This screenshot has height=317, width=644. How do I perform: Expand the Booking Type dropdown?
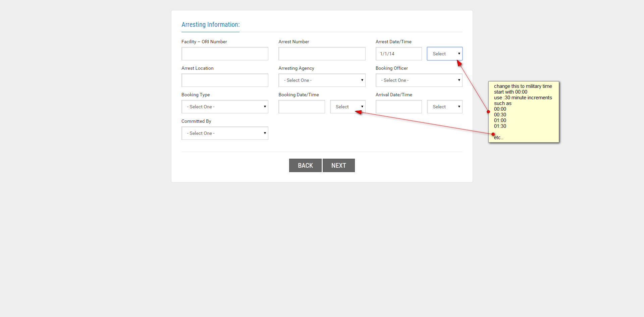pyautogui.click(x=225, y=107)
